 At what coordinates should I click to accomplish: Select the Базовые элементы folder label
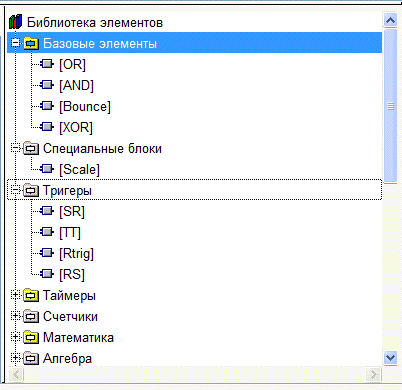[x=100, y=44]
